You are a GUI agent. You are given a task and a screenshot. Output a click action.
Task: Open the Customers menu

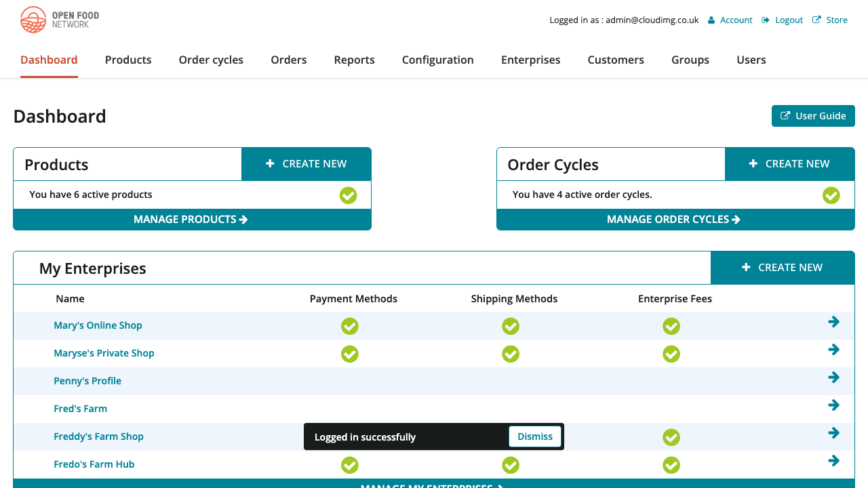(616, 60)
